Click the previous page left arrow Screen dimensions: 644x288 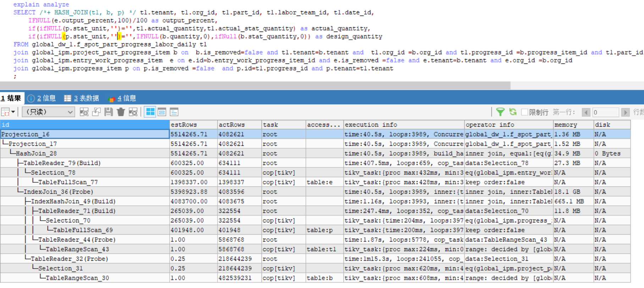pyautogui.click(x=586, y=112)
